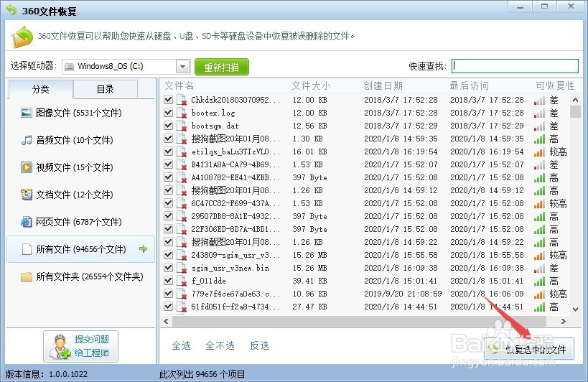588x382 pixels.
Task: Click file icon beside 6C47CC82-F699-437A
Action: click(182, 203)
